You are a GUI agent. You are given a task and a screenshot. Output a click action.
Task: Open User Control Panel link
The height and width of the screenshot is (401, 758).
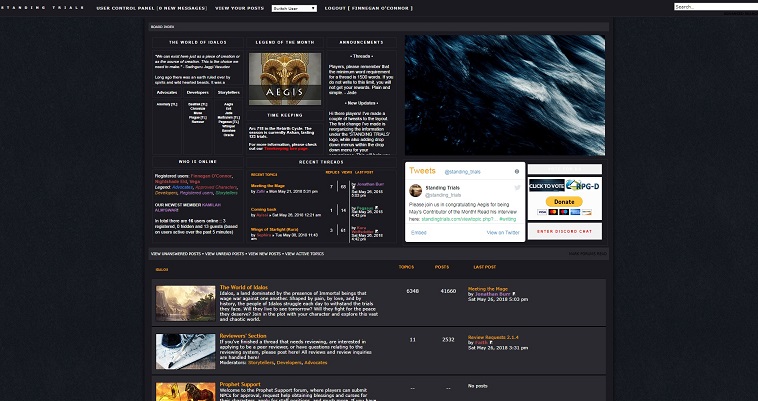pos(151,8)
